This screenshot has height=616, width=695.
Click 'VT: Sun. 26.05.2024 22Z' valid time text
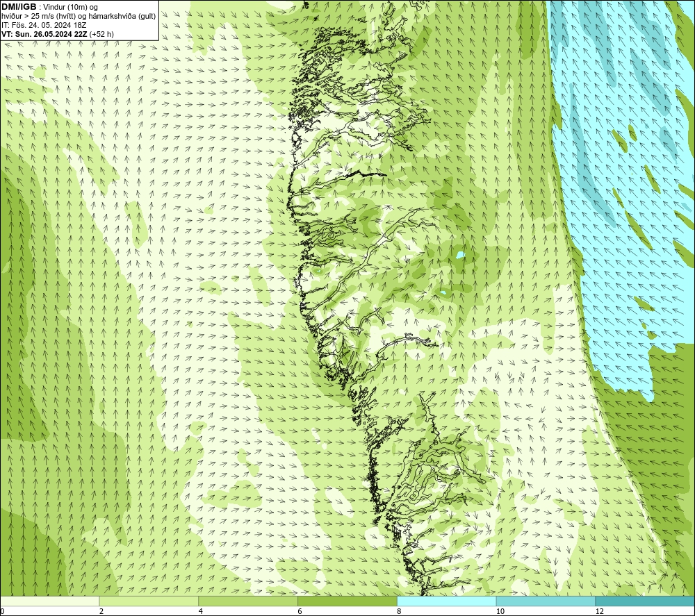point(44,33)
